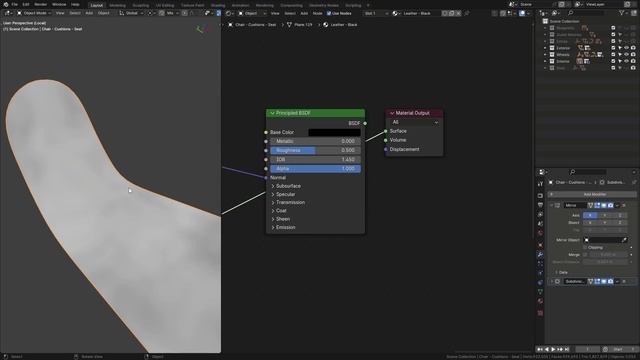Open the shader editor Object type dropdown
This screenshot has height=360, width=640.
tap(253, 13)
